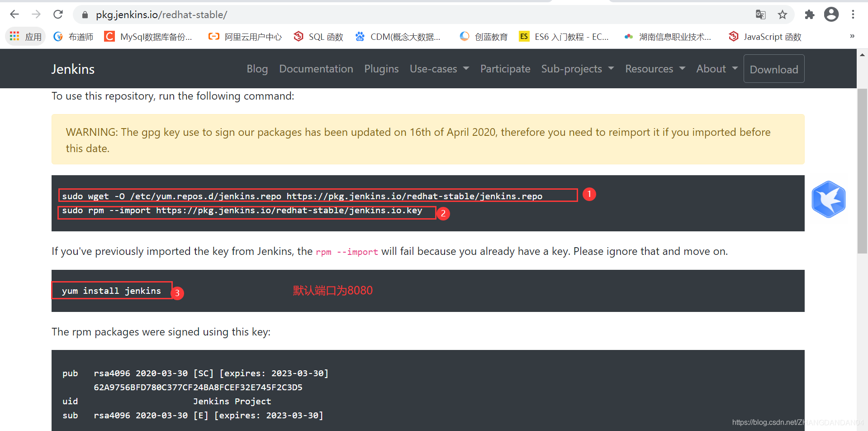The image size is (868, 431).
Task: Show more bookmarks with the chevron
Action: point(852,36)
